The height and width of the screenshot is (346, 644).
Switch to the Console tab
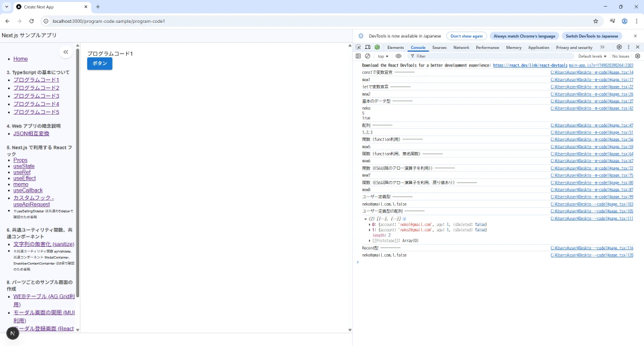(x=418, y=48)
